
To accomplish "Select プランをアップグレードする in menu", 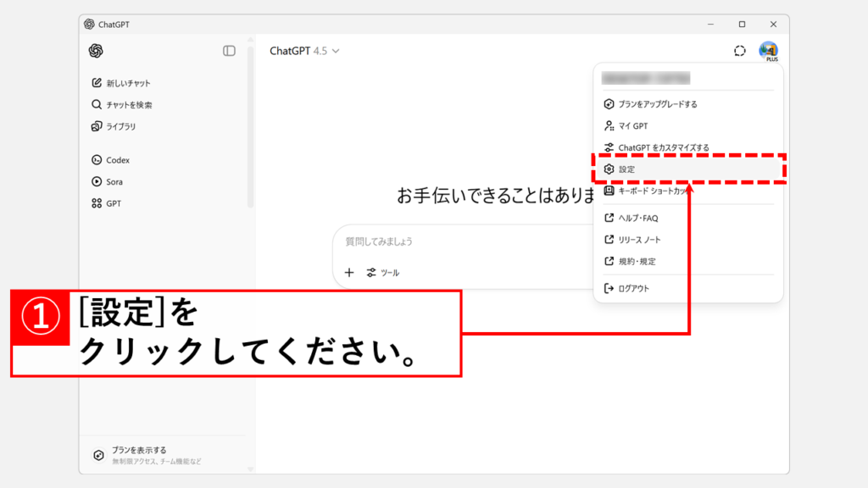I will click(x=657, y=104).
